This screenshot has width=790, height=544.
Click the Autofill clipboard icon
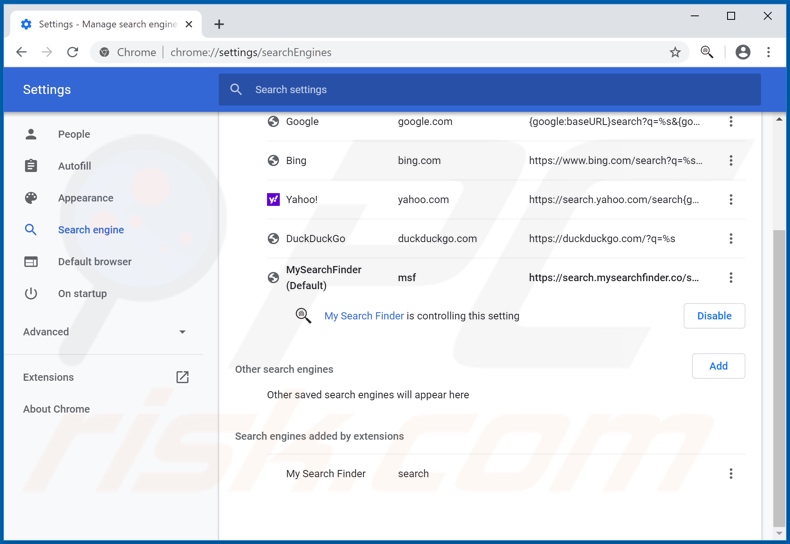click(31, 166)
